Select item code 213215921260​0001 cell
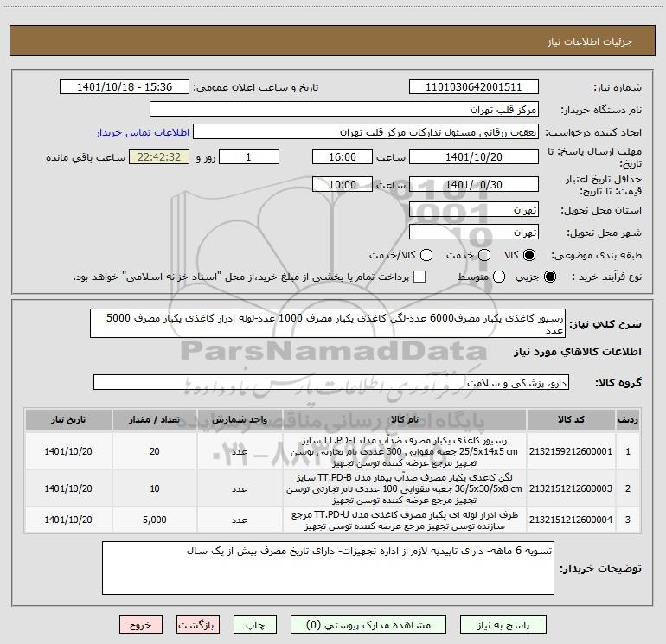 pos(571,451)
